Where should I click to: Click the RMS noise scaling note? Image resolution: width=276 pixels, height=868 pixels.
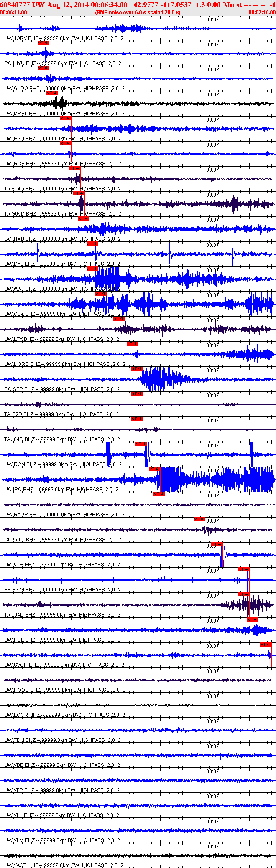pos(138,13)
